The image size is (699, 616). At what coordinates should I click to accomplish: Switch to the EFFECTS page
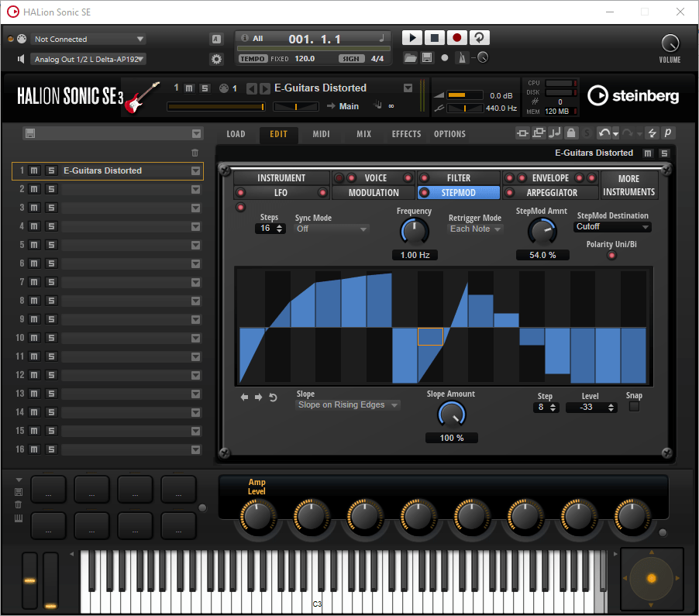click(x=405, y=133)
